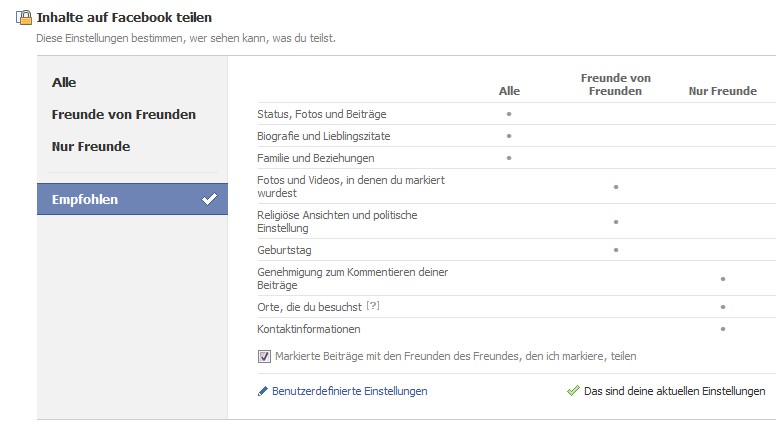
Task: Click the [?] help icon next to Orte
Action: pos(372,306)
